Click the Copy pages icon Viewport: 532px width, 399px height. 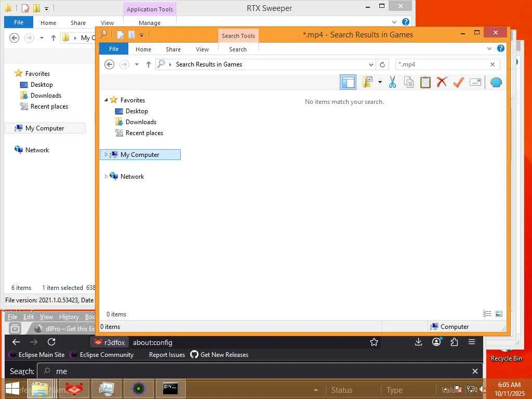(409, 82)
